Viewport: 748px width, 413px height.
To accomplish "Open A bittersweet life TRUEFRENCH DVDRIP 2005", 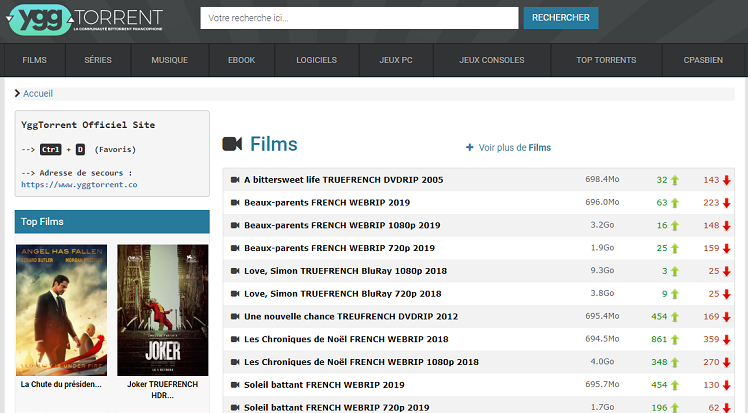I will [x=343, y=180].
